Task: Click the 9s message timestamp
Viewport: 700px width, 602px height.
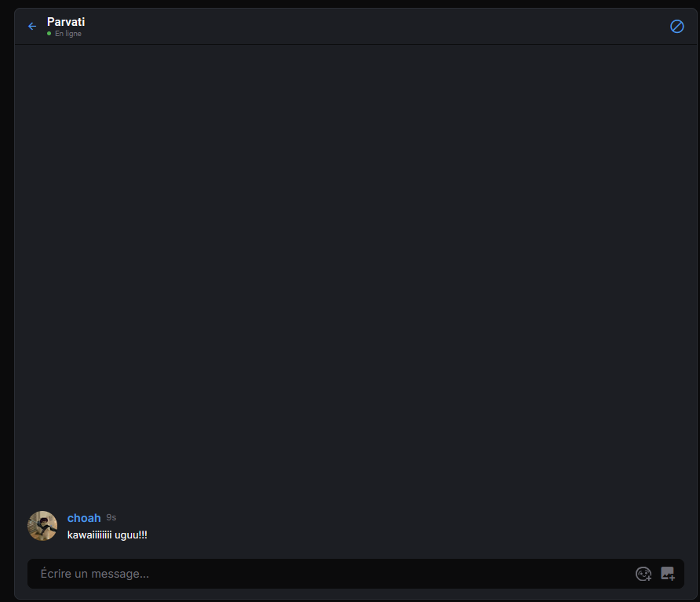Action: tap(111, 517)
